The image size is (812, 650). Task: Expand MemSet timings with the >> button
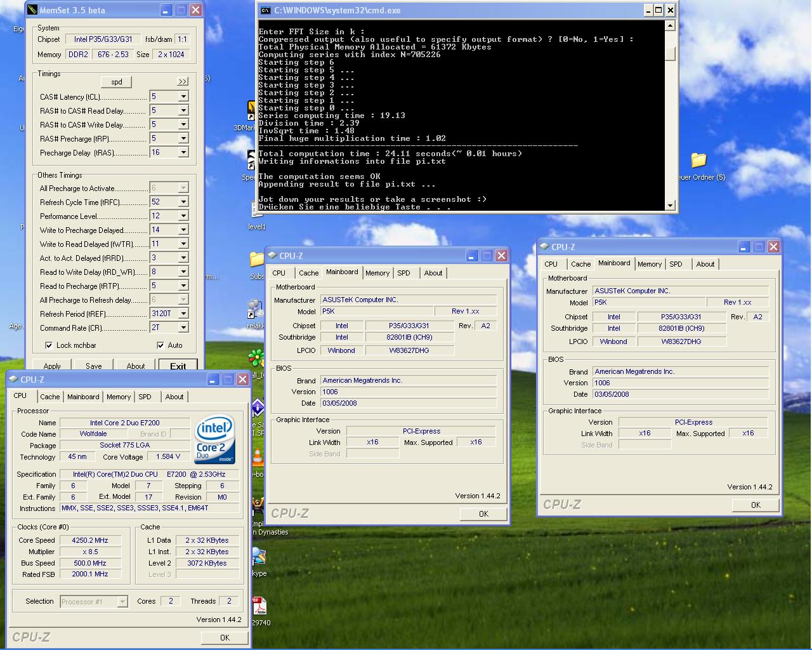183,81
